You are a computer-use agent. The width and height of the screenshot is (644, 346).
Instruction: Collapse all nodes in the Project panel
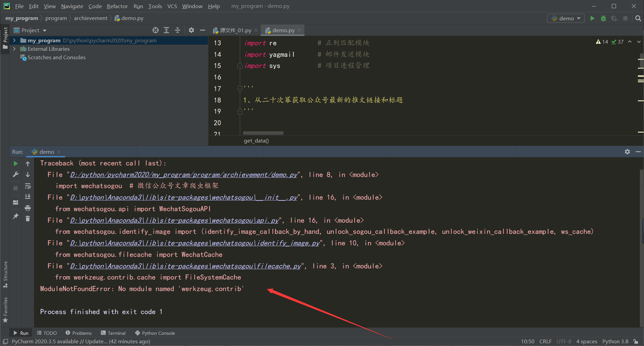[178, 30]
